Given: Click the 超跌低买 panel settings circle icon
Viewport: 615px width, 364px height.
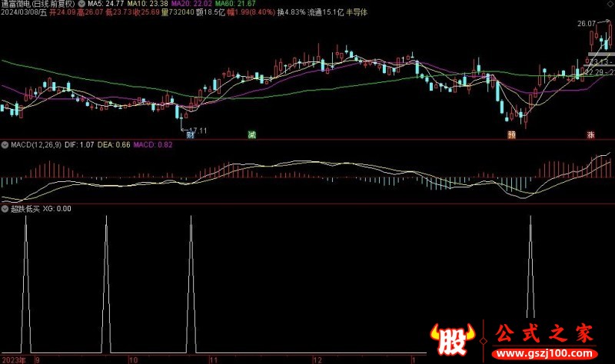Looking at the screenshot, I should click(5, 208).
